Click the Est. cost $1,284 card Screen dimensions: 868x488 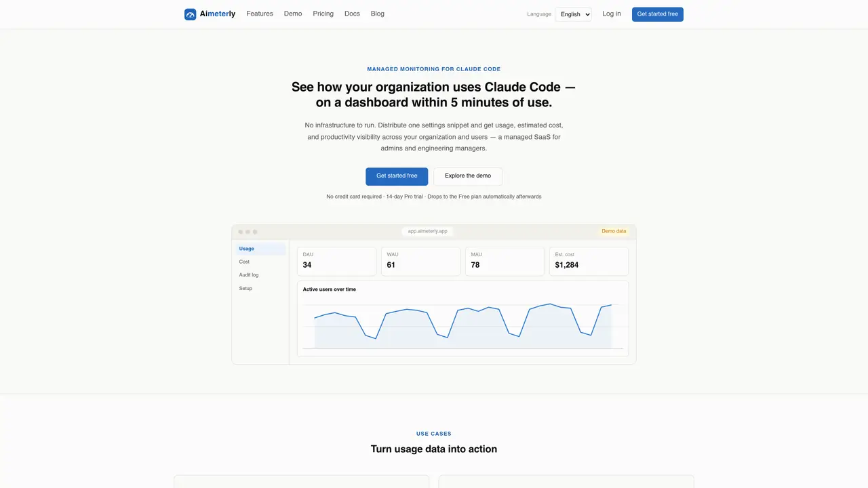coord(589,261)
